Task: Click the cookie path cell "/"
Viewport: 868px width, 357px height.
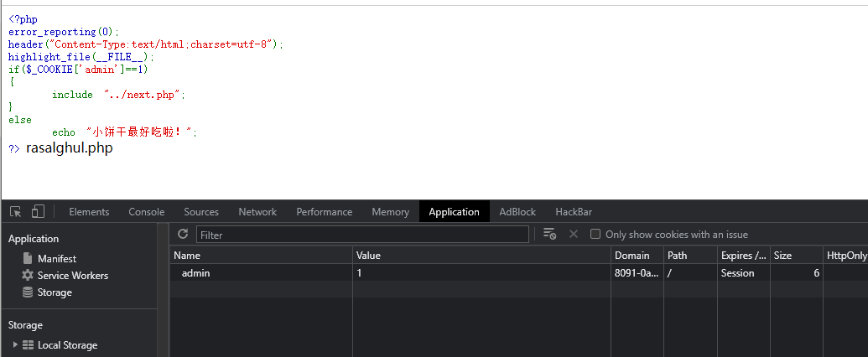Action: click(690, 273)
